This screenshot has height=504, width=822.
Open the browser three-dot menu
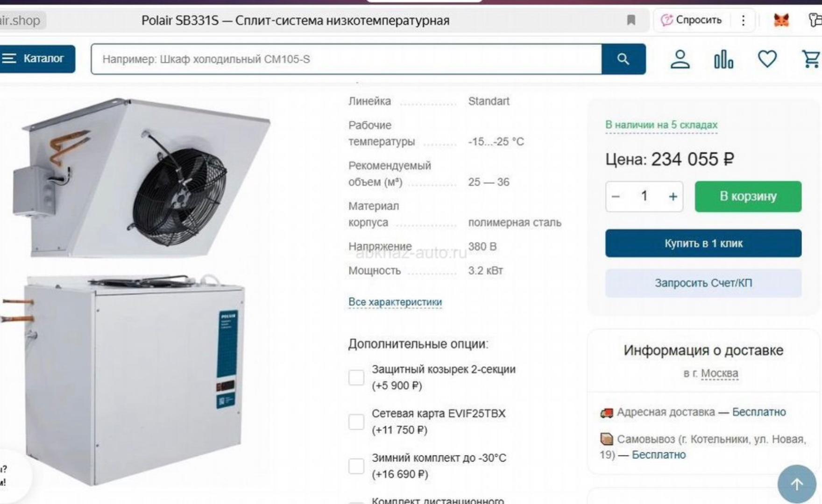coord(743,20)
